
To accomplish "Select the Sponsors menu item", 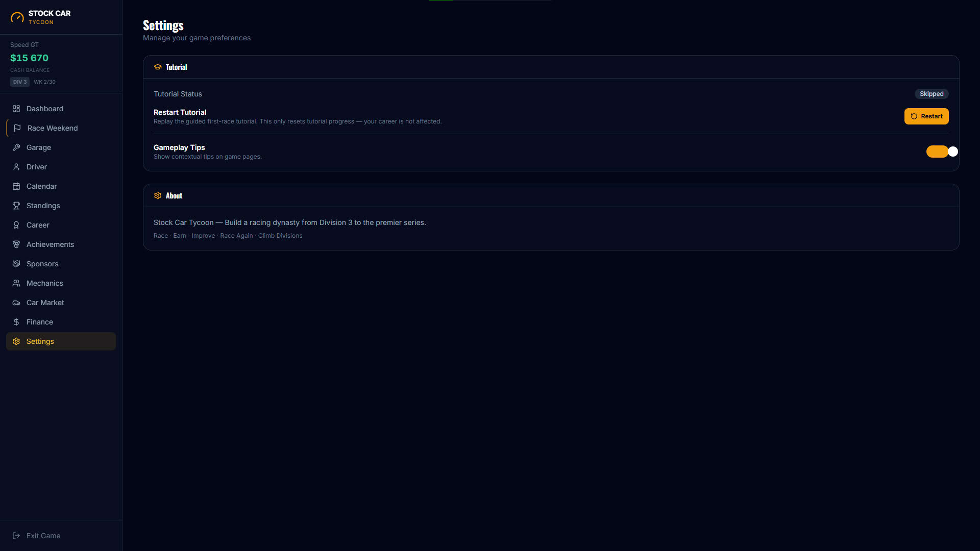I will (x=61, y=264).
